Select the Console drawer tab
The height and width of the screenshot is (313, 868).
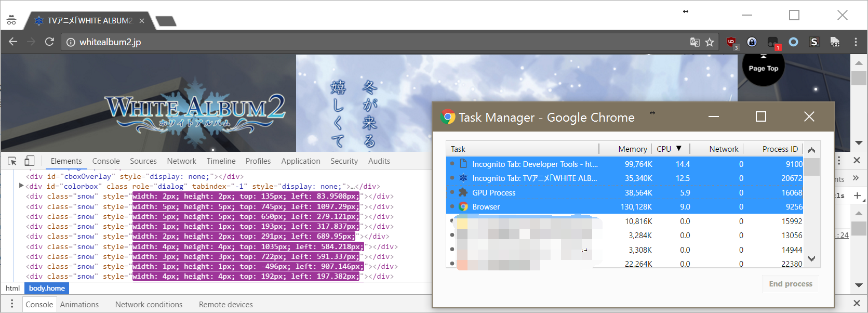[x=39, y=305]
